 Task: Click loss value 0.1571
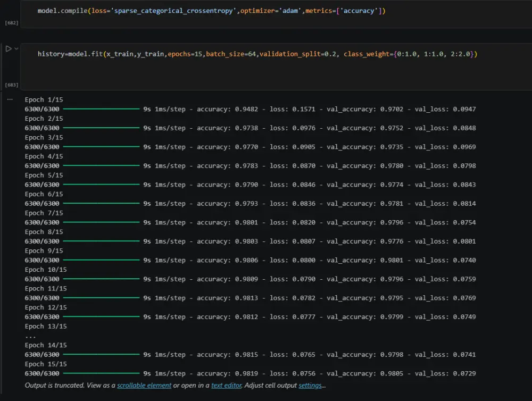304,109
